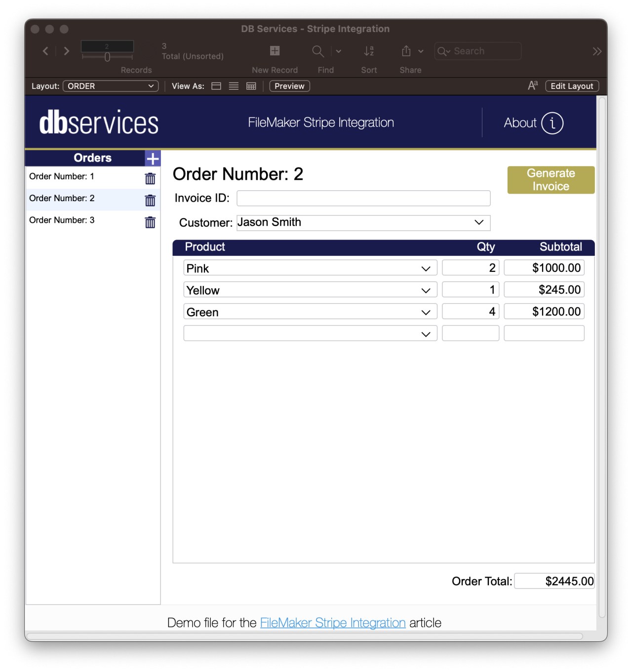Click the Qty field for Pink

(x=471, y=268)
